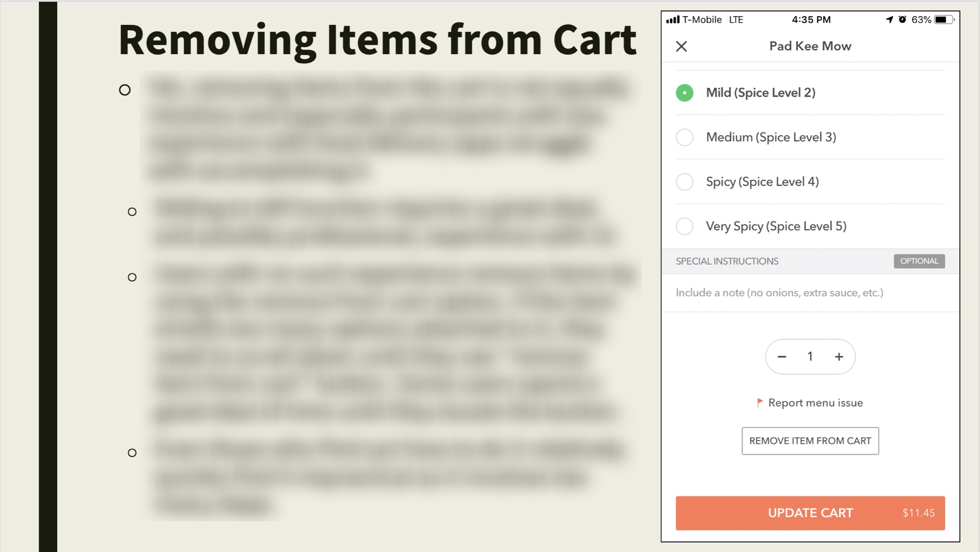Screen dimensions: 980x552
Task: Select Mild (Spice Level 2) radio button
Action: 685,93
